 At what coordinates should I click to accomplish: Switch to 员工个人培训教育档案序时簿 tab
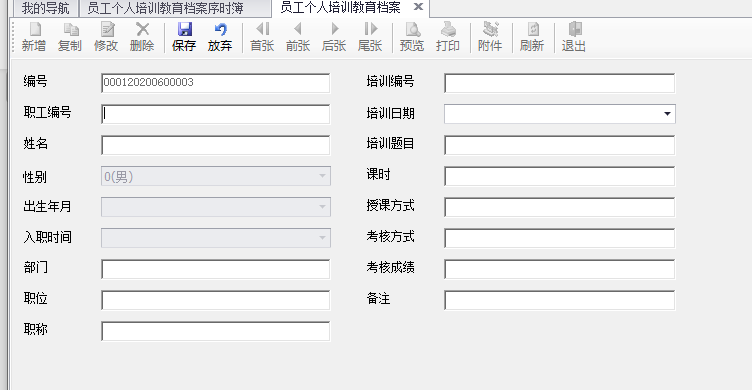(165, 8)
